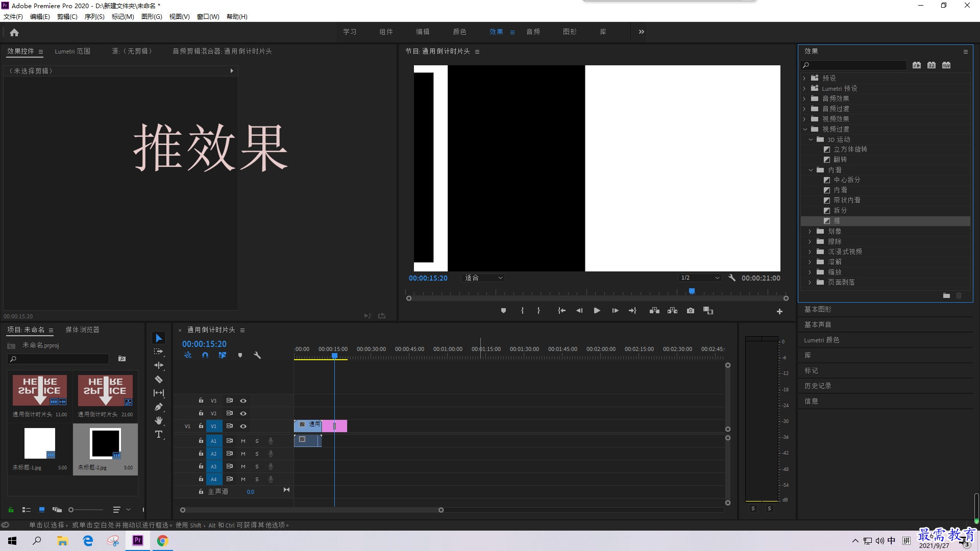This screenshot has height=551, width=980.
Task: Click Extract button in program monitor
Action: (x=672, y=311)
